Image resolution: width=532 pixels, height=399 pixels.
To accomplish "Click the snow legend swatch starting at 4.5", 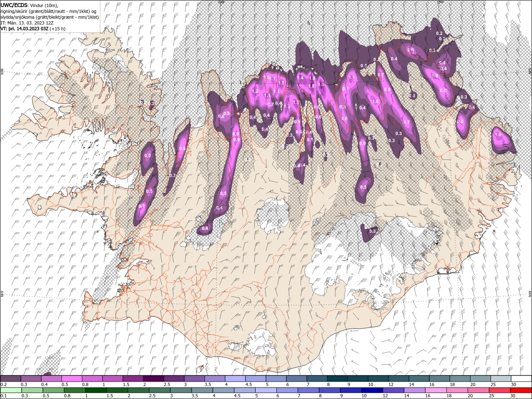I will point(255,379).
